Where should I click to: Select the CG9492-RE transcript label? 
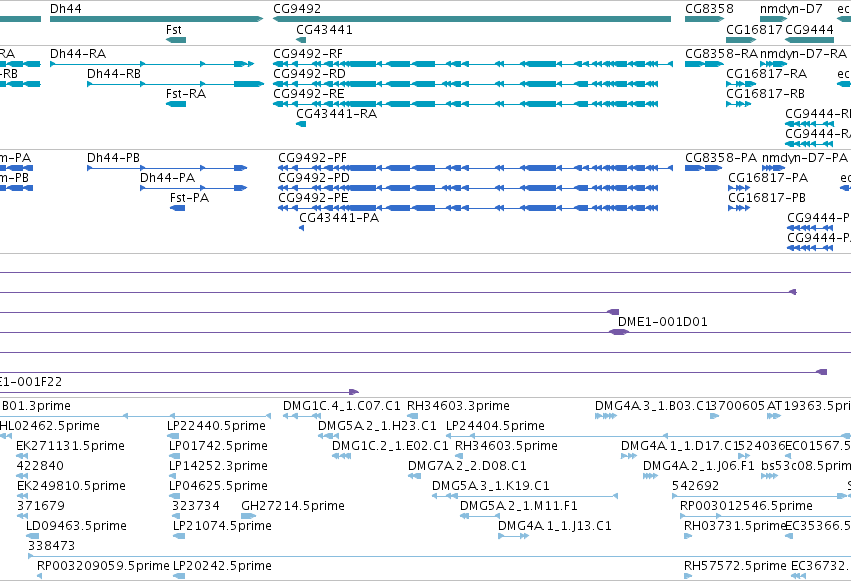[x=308, y=94]
